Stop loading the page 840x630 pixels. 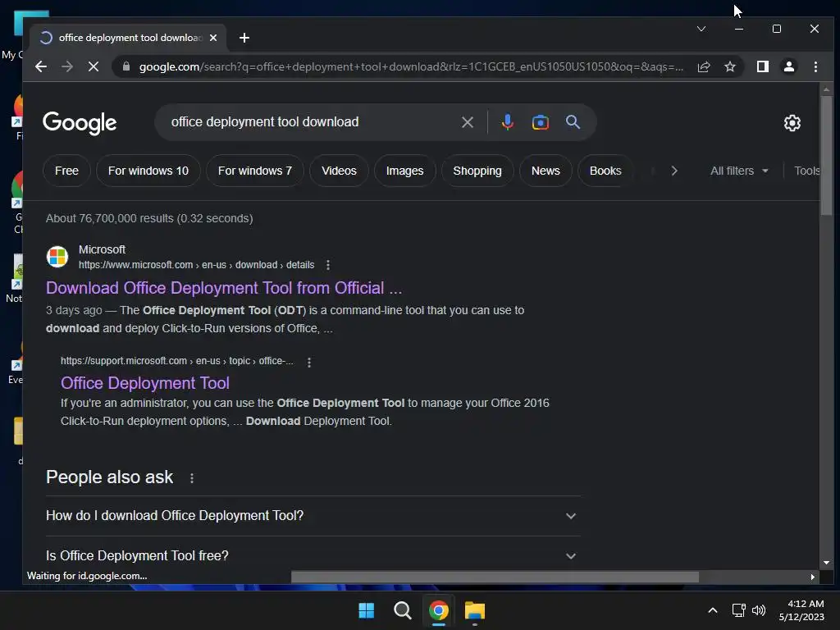[x=94, y=66]
